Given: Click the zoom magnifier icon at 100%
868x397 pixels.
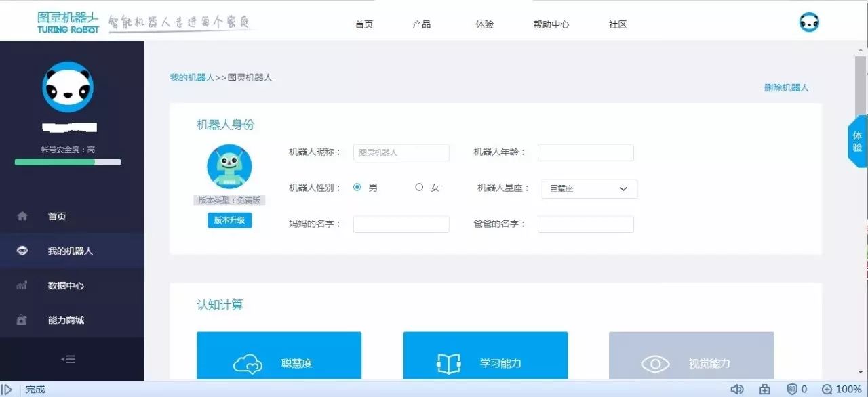Looking at the screenshot, I should pos(827,390).
